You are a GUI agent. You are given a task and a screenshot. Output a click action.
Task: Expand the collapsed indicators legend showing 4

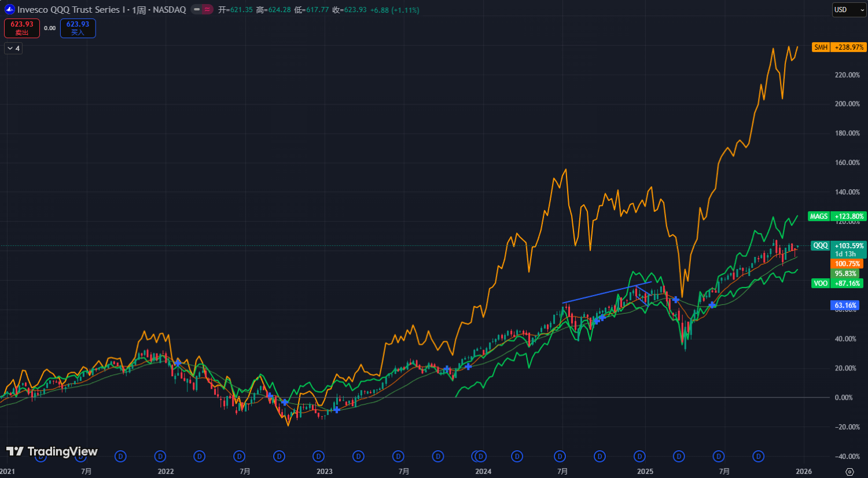[13, 49]
